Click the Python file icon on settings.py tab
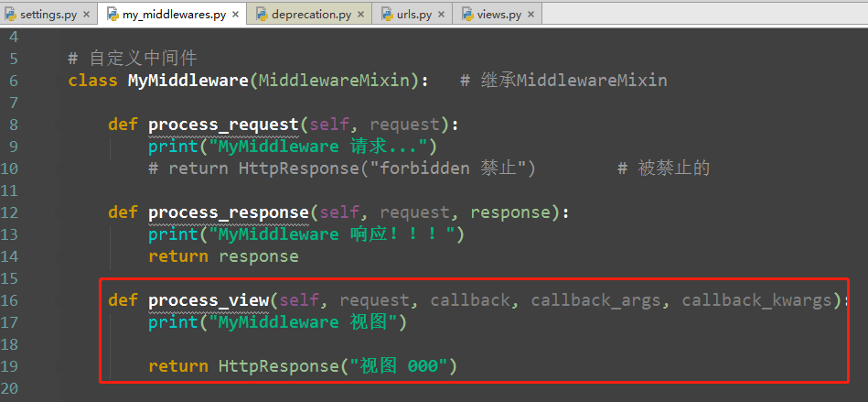 10,14
